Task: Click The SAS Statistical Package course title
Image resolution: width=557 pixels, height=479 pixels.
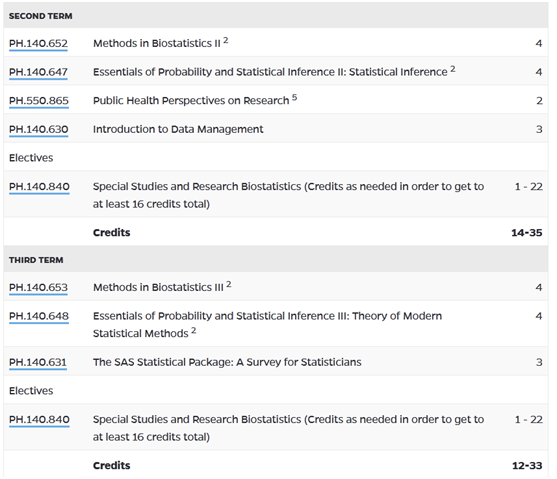Action: click(x=227, y=362)
